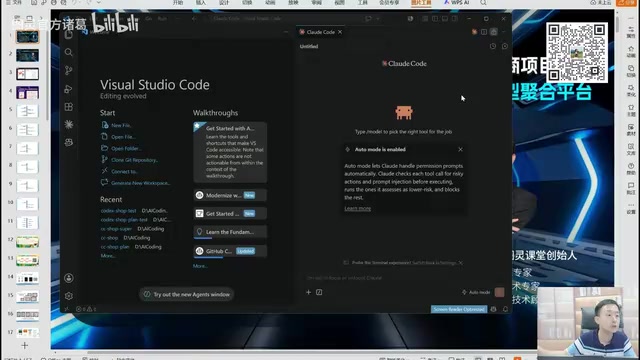640x360 pixels.
Task: Open recent project cc-shop
Action: click(x=109, y=238)
